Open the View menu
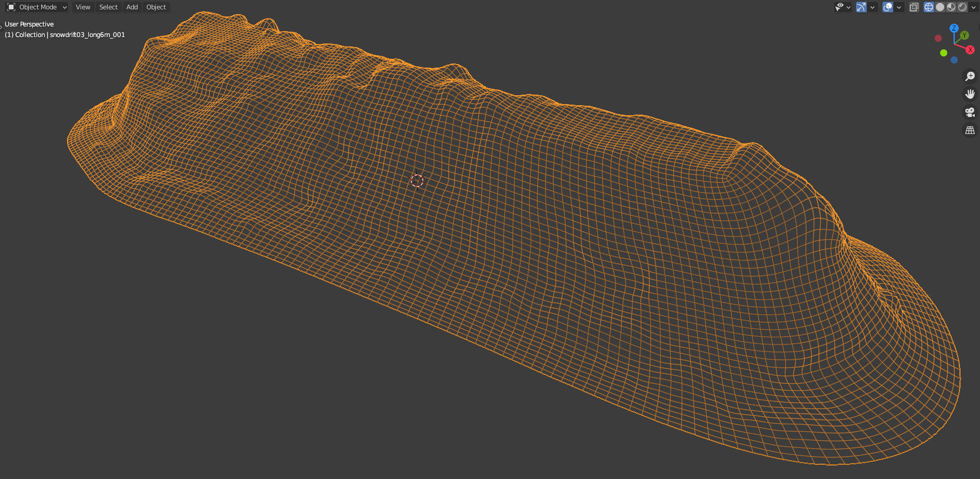Viewport: 980px width, 479px height. (83, 7)
